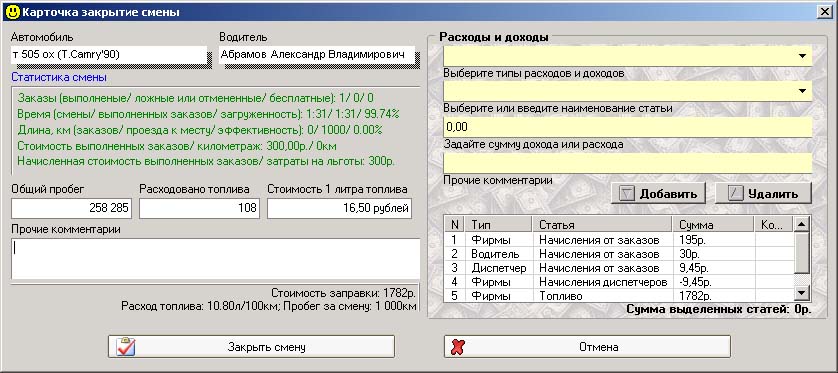Click the Начисленная стоимость line
Viewport: 838px width, 373px height.
point(206,161)
